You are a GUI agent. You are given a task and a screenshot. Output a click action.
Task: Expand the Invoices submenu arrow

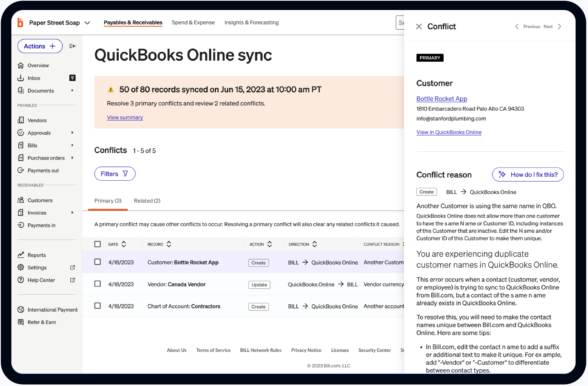(x=72, y=213)
